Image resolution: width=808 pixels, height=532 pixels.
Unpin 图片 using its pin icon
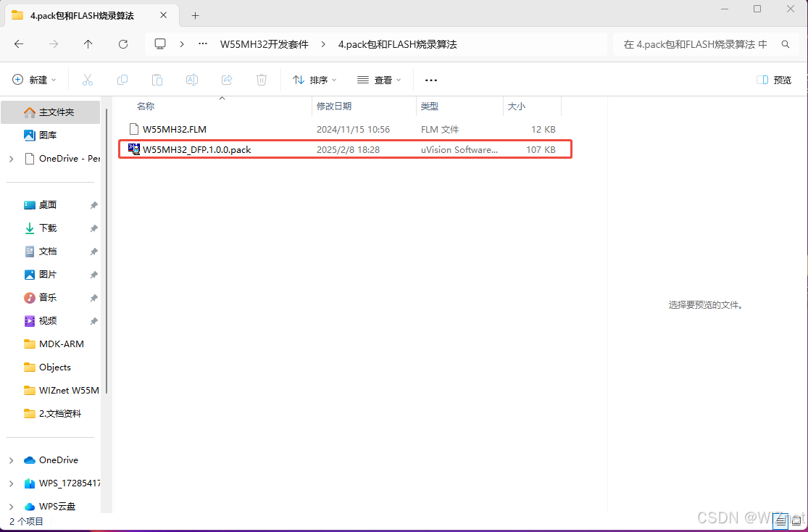click(93, 275)
